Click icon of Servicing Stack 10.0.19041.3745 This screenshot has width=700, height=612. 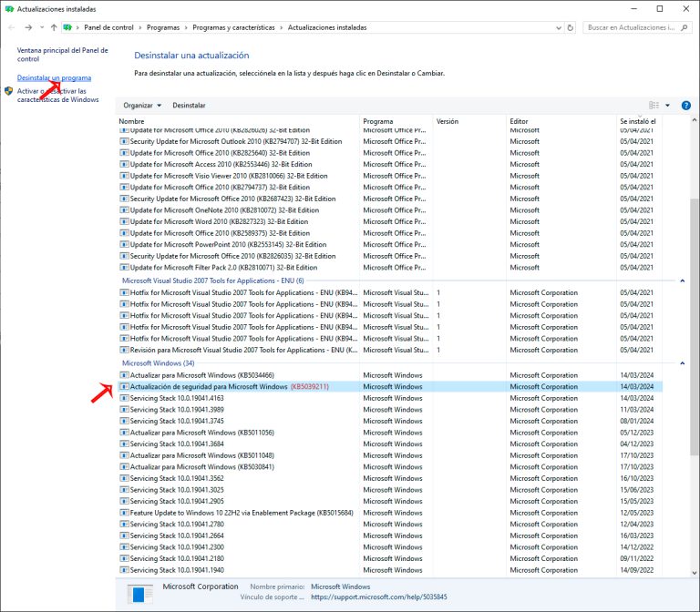pos(124,421)
